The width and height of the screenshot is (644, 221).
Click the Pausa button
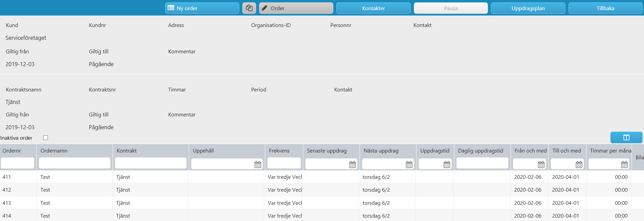(451, 8)
